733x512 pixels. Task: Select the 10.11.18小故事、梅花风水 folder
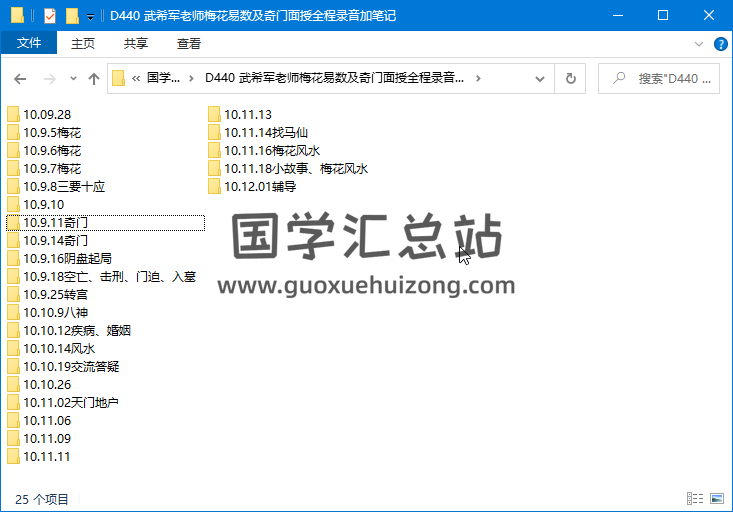288,168
